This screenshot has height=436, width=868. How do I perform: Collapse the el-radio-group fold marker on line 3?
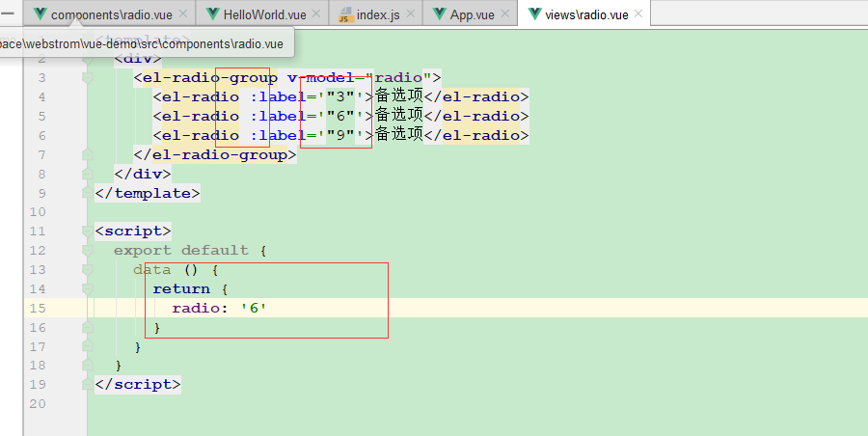point(88,78)
